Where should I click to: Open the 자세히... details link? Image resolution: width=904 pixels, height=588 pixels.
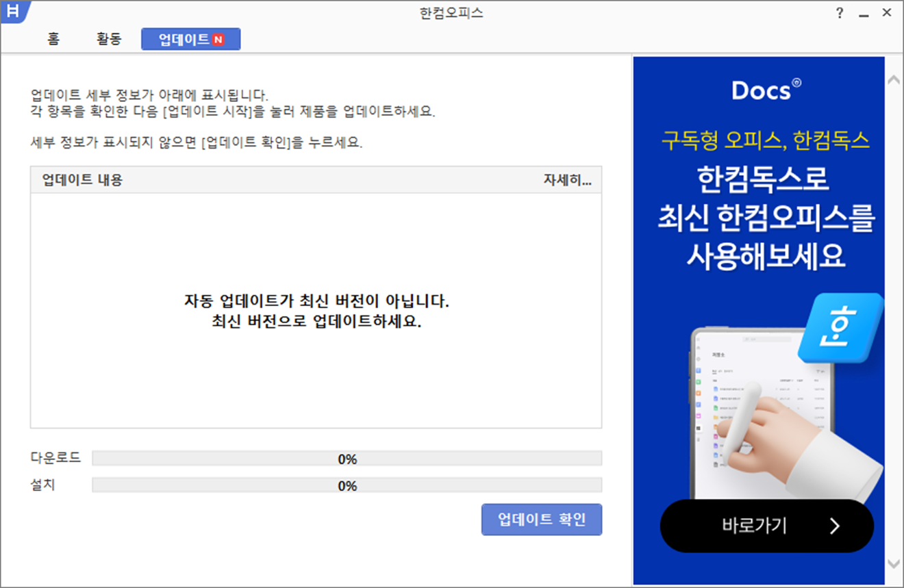(567, 181)
